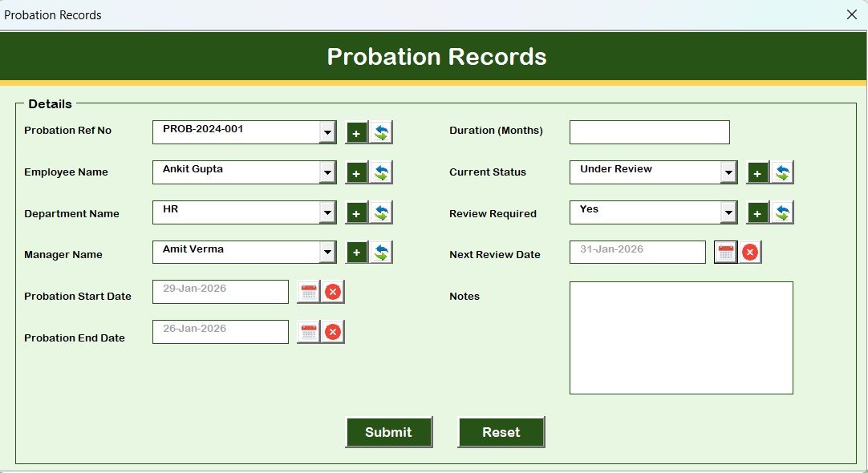Open the Review Required dropdown
The width and height of the screenshot is (868, 473).
pos(729,212)
